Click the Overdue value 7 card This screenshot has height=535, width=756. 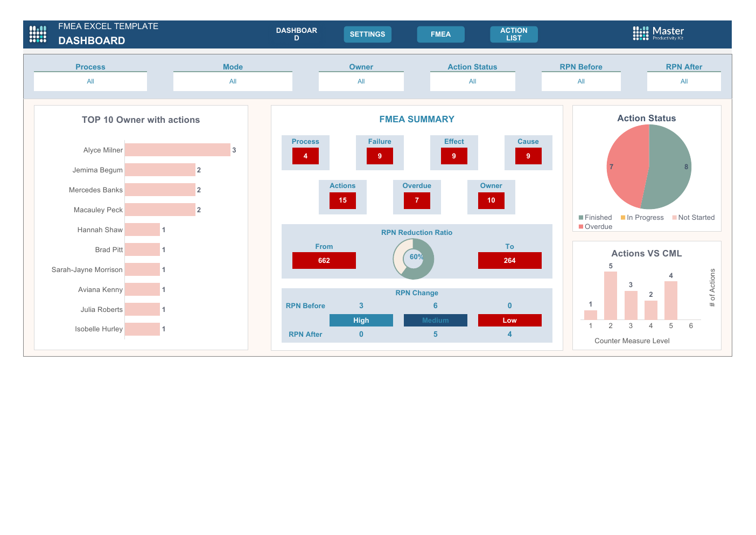(x=417, y=197)
